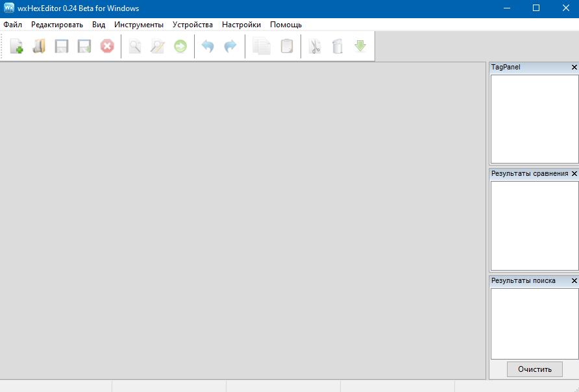Click the Copy pages icon

pos(262,47)
